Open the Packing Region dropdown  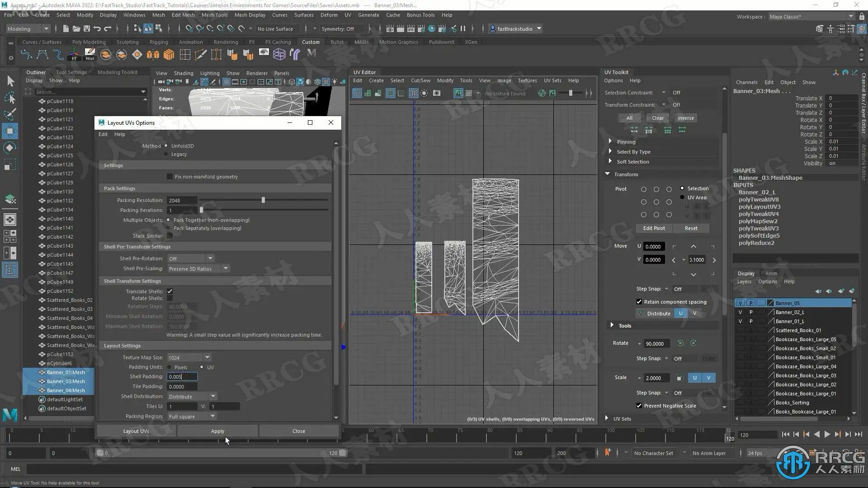click(x=192, y=417)
